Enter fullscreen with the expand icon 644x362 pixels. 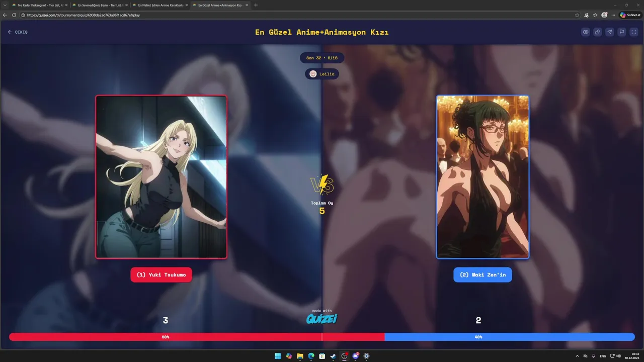pyautogui.click(x=633, y=32)
